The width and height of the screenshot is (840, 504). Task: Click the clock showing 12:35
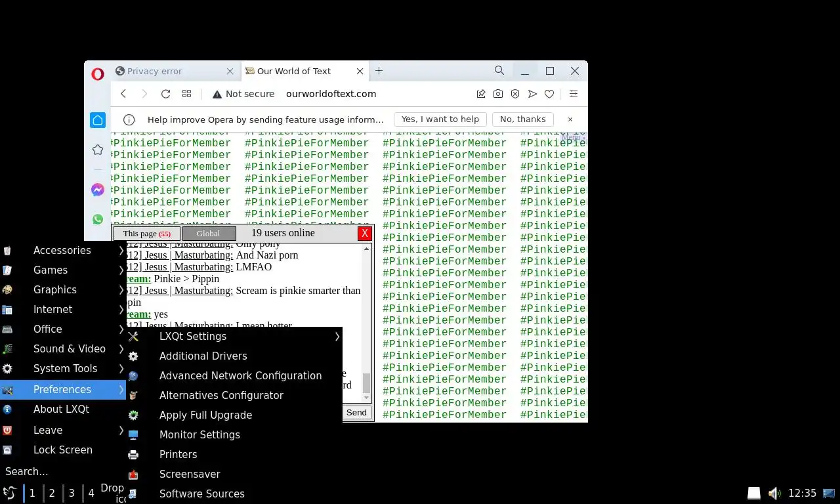coord(802,493)
